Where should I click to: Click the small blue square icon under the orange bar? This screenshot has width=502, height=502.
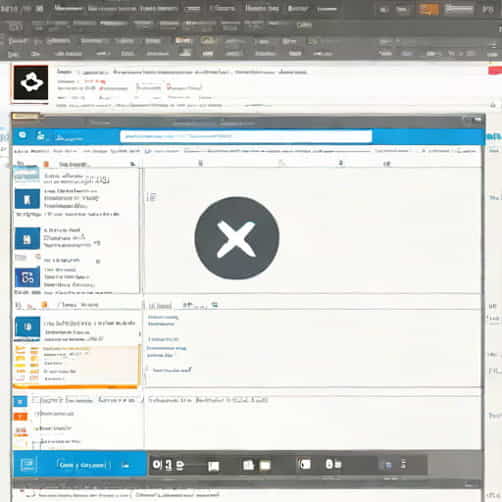coord(20,401)
